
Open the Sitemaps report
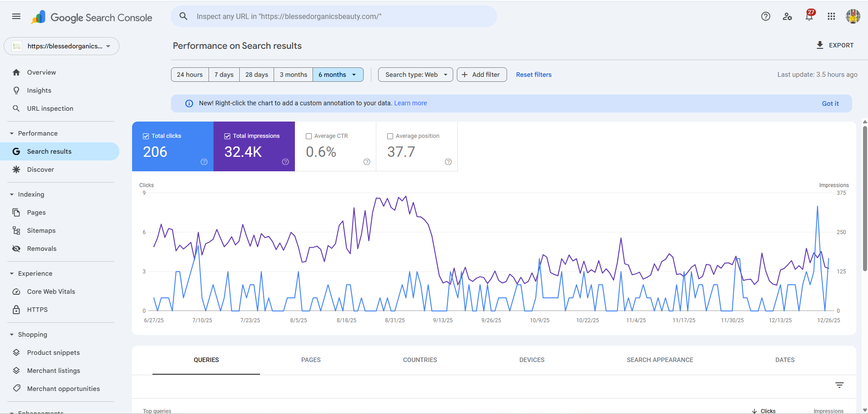pyautogui.click(x=40, y=230)
